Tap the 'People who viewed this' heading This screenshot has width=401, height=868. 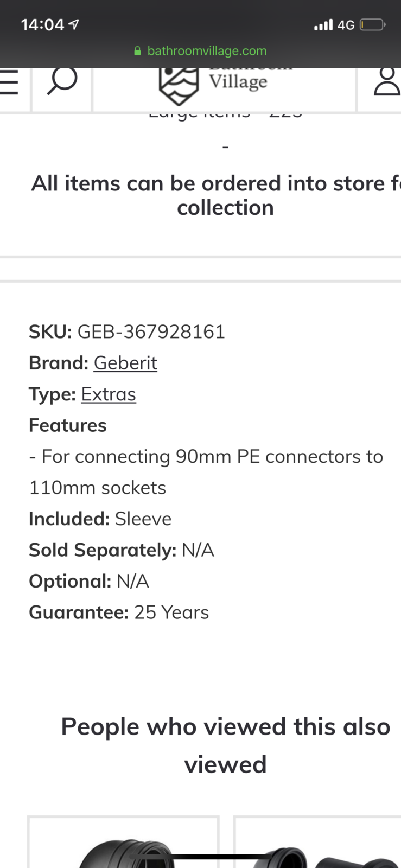click(225, 745)
